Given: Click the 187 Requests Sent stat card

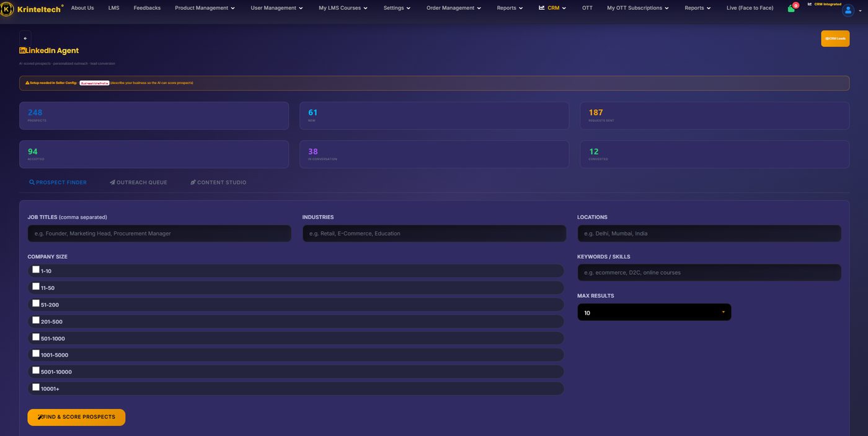Looking at the screenshot, I should tap(715, 116).
